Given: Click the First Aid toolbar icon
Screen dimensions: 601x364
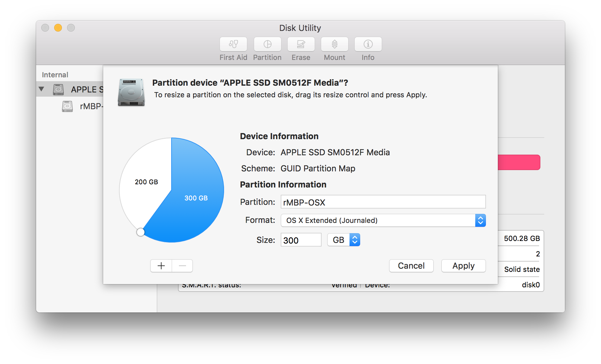Looking at the screenshot, I should [x=233, y=44].
